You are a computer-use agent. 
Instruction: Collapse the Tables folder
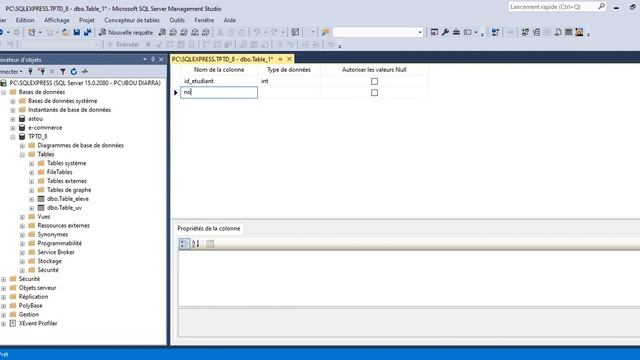[22, 155]
